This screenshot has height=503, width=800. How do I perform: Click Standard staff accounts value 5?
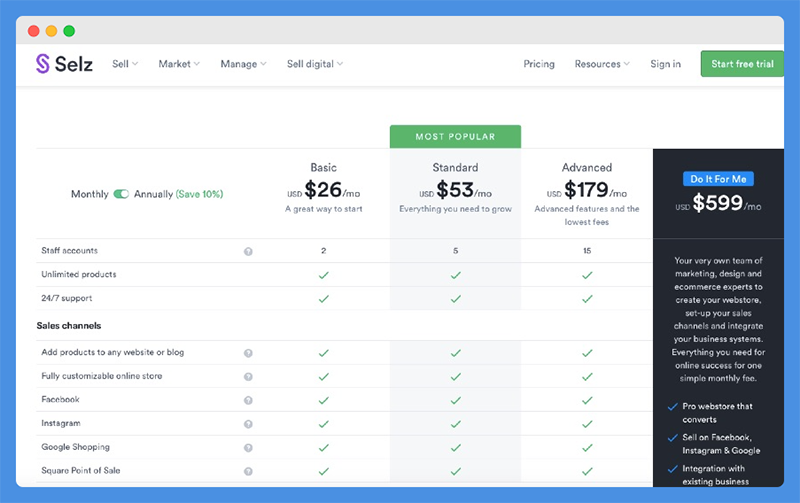point(456,250)
